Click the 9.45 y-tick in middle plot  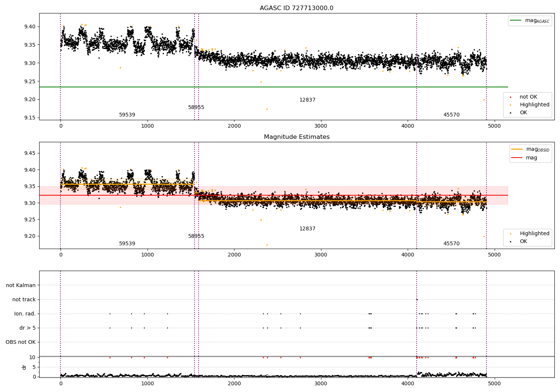[x=30, y=153]
